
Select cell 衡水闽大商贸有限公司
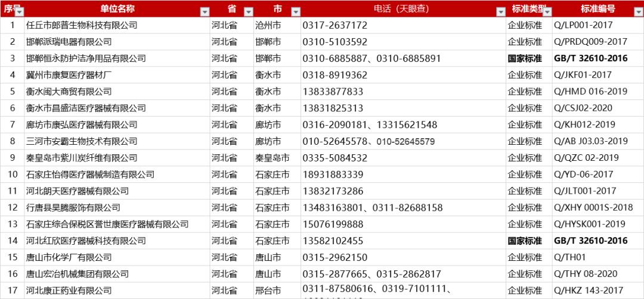[117, 92]
